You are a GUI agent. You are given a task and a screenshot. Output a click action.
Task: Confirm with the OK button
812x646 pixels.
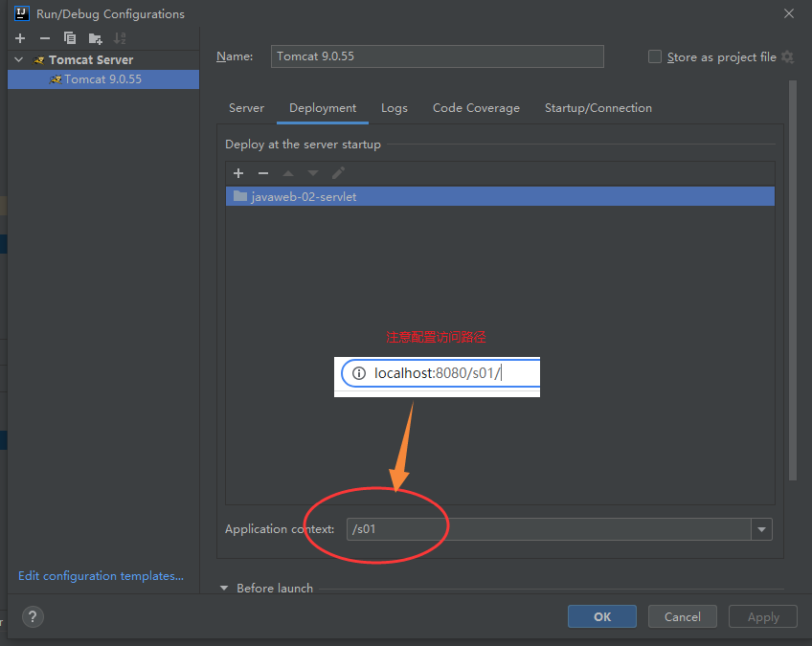tap(601, 616)
